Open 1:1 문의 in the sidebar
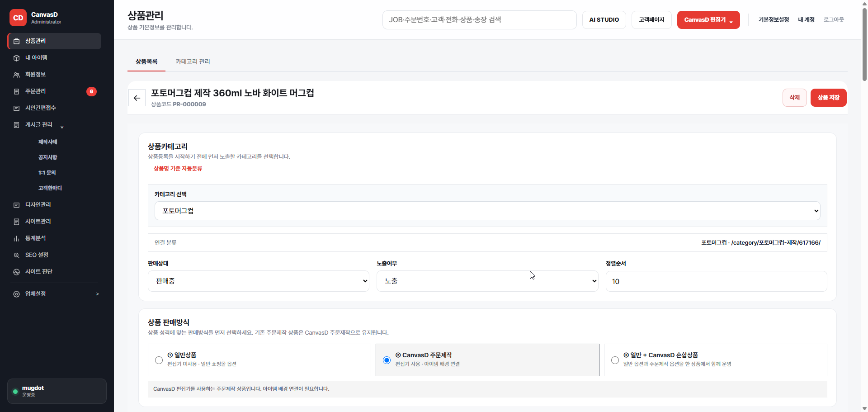 click(47, 173)
